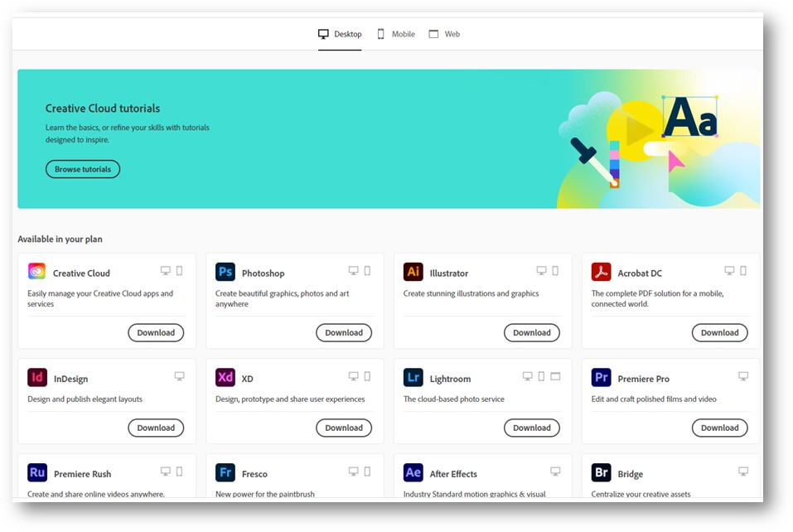Open the Acrobat DC app icon
The image size is (793, 532).
pyautogui.click(x=602, y=271)
